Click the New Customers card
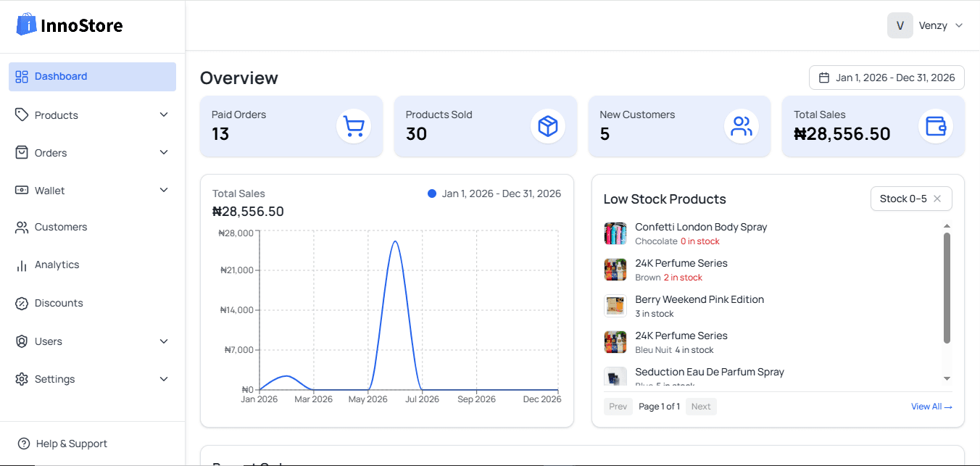 (x=679, y=126)
